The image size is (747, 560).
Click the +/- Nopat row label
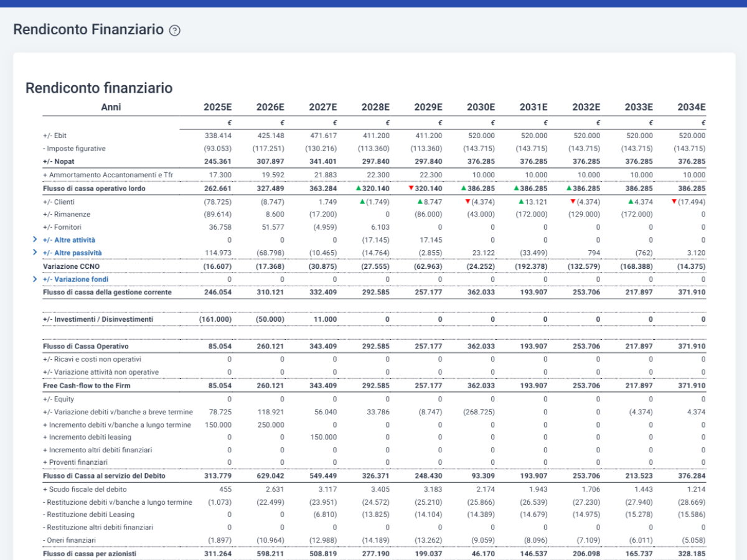click(x=57, y=161)
